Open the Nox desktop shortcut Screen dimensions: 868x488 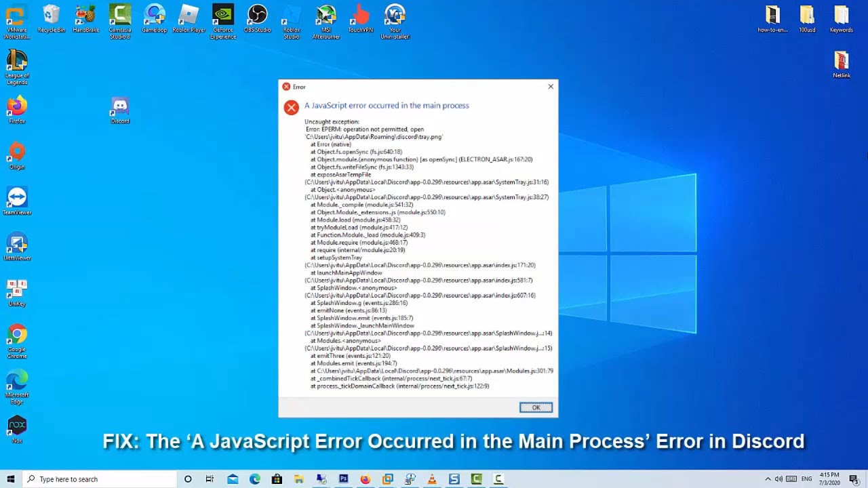click(x=17, y=430)
